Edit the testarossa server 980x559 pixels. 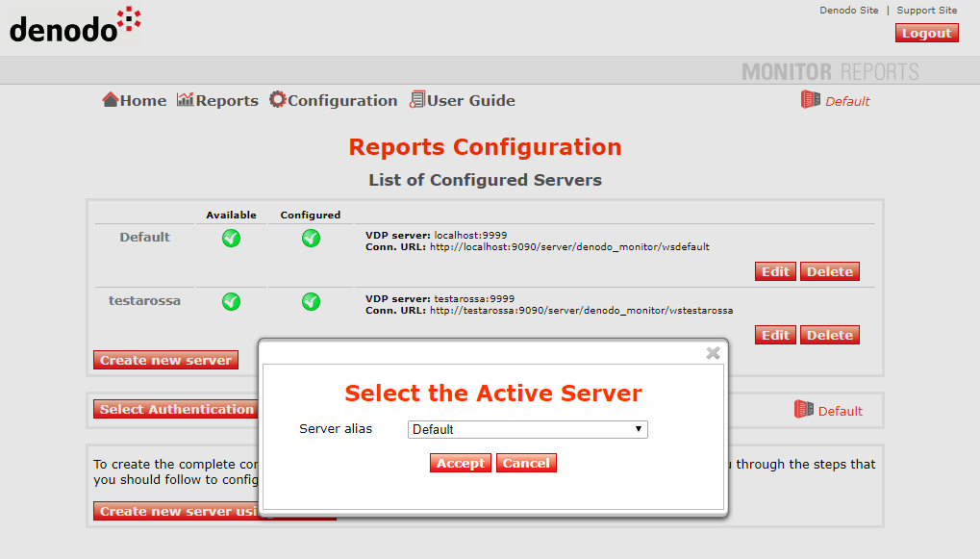tap(775, 335)
